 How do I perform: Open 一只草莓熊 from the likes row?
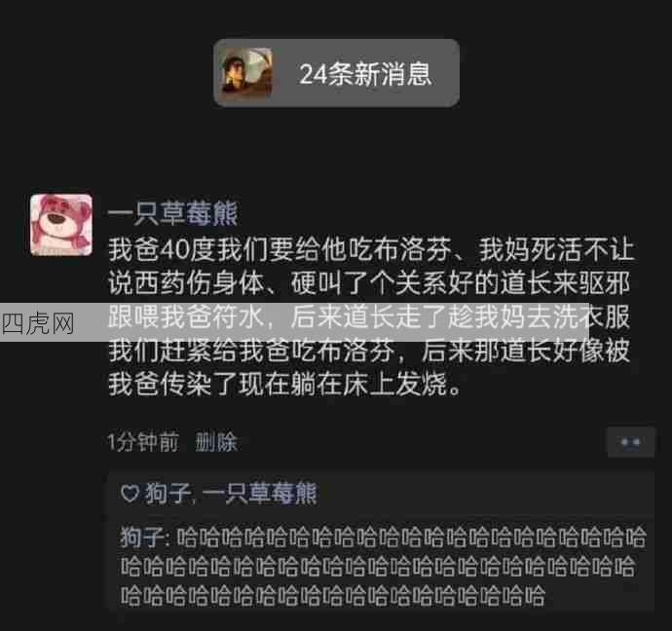click(260, 494)
